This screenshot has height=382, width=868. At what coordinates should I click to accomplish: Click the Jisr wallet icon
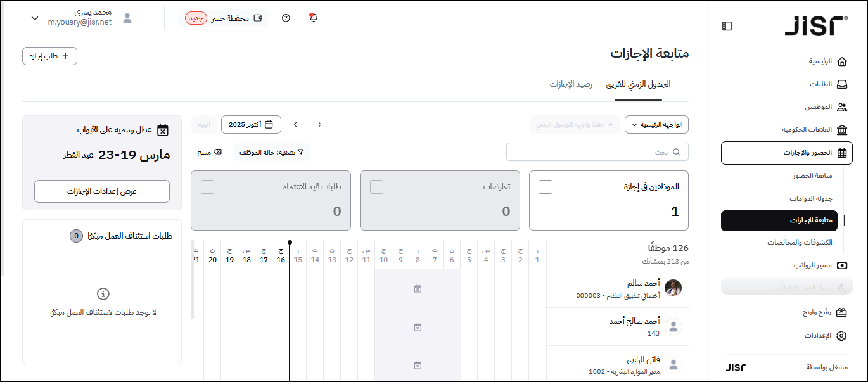pos(258,18)
